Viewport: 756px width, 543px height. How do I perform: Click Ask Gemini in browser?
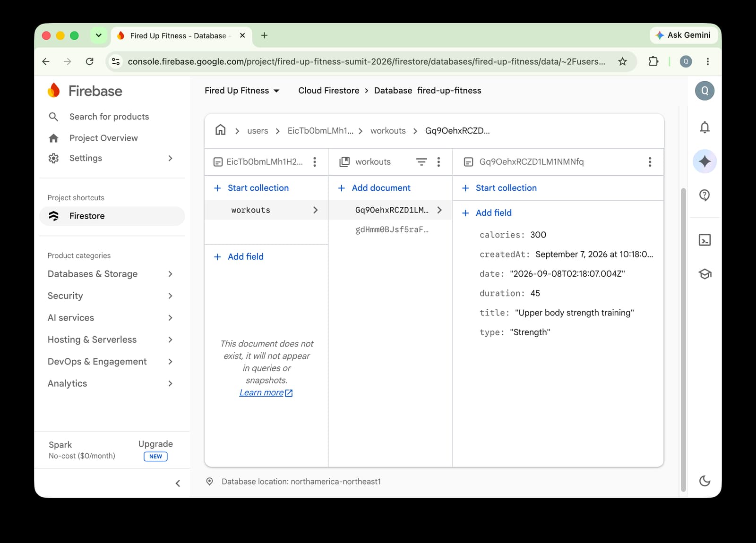(683, 35)
